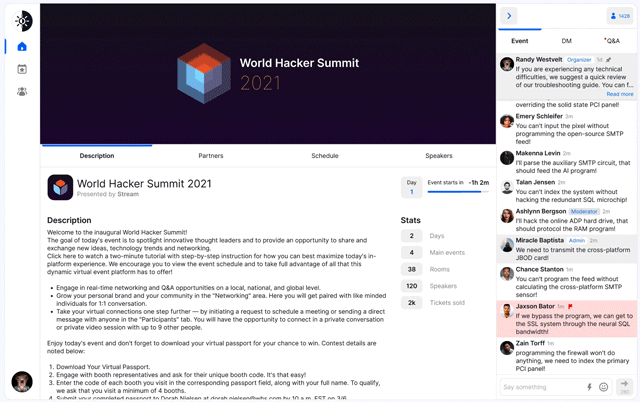Screen dimensions: 640x402
Task: Open Jaxson Bator's avatar
Action: 507,311
